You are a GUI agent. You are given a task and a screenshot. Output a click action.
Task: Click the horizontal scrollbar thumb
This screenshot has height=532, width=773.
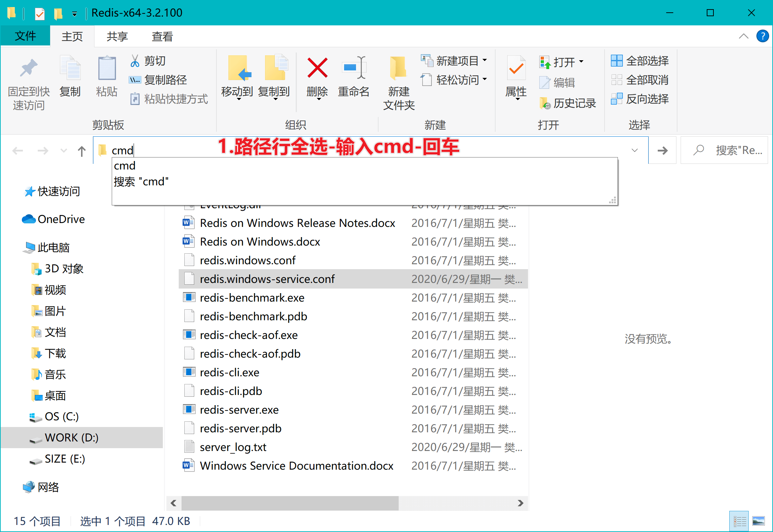coord(290,503)
